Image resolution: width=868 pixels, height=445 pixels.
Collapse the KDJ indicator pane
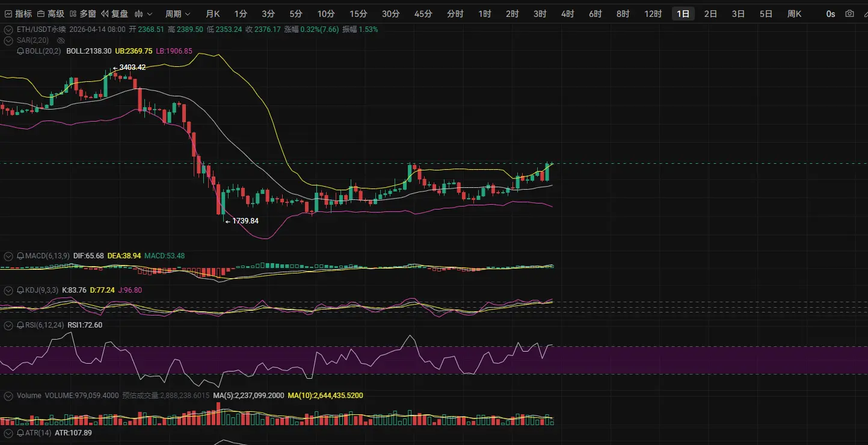[x=8, y=290]
